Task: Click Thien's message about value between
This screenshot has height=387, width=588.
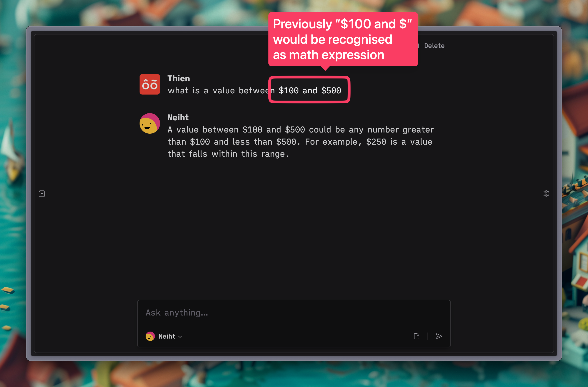Action: pyautogui.click(x=254, y=91)
